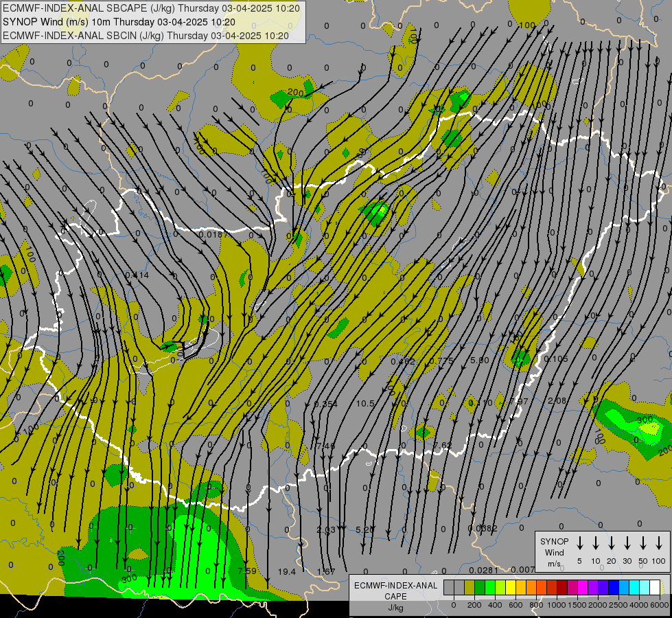The height and width of the screenshot is (618, 672).
Task: Click the '4000' CAPE scale label
Action: coord(638,605)
